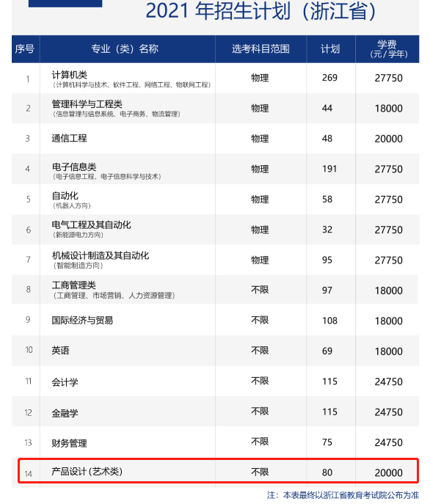Click the plan value 108
430x504 pixels.
(329, 321)
